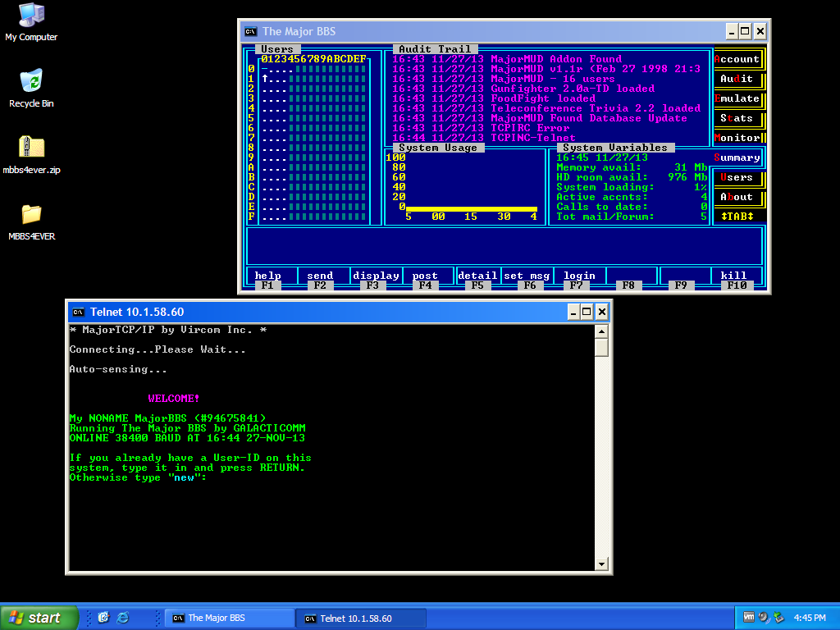Select the Account menu button
The height and width of the screenshot is (630, 840).
[737, 59]
